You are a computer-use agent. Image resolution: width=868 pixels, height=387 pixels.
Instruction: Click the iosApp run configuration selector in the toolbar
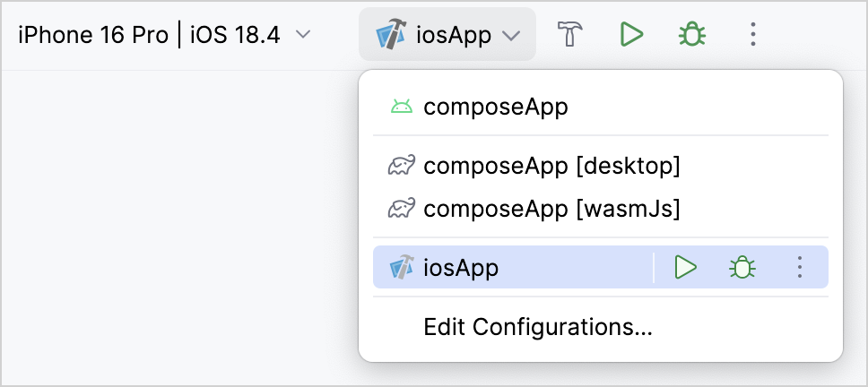447,35
